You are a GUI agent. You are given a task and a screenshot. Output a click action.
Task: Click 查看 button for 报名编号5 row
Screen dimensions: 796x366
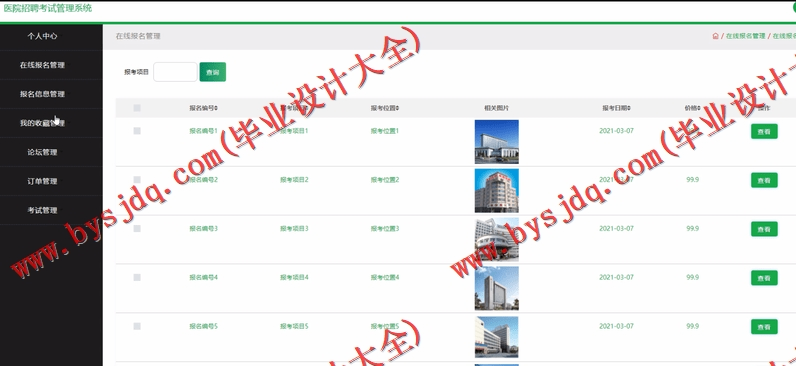coord(764,326)
